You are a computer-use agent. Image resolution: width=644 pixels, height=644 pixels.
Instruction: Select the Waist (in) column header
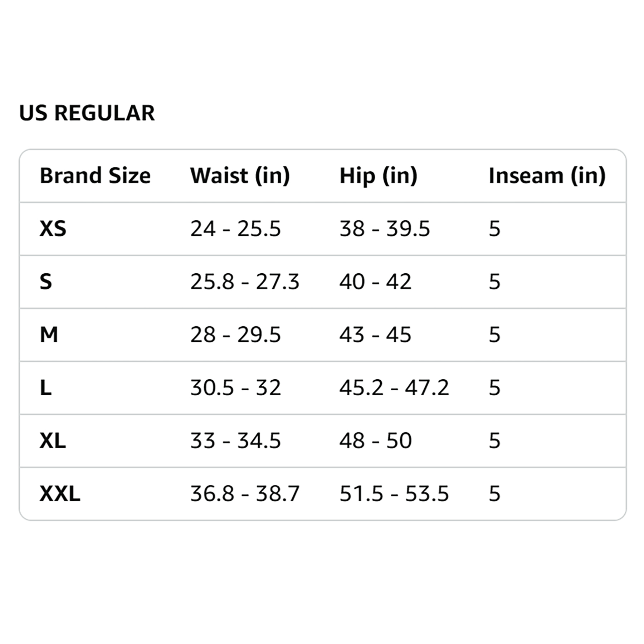pos(240,176)
